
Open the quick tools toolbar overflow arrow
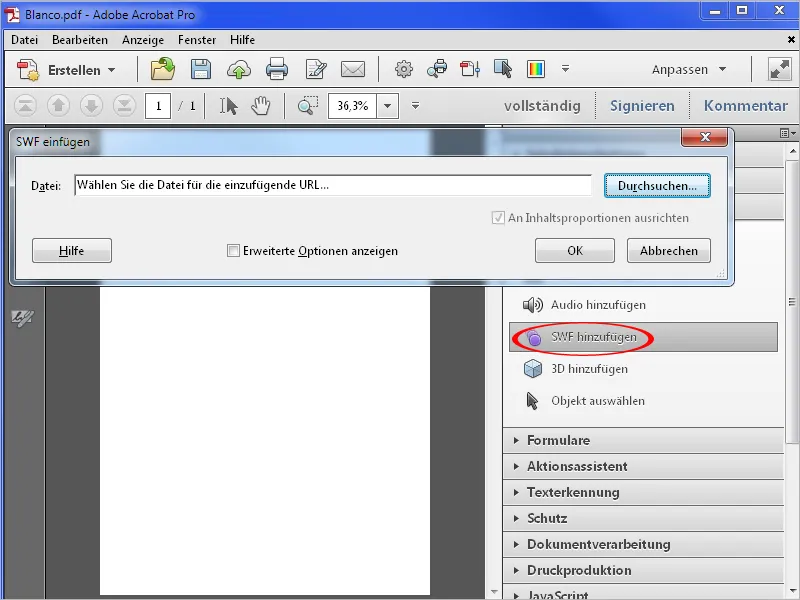click(x=565, y=68)
